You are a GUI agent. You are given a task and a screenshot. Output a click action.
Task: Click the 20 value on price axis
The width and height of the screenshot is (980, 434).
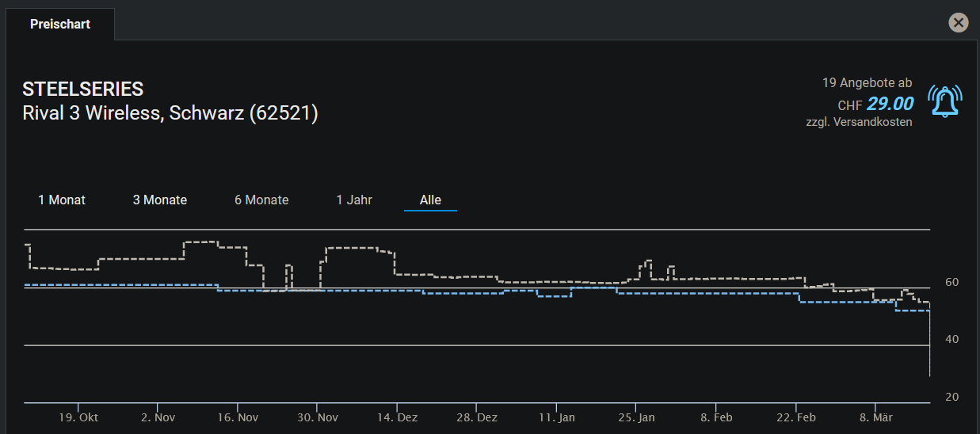[x=951, y=397]
